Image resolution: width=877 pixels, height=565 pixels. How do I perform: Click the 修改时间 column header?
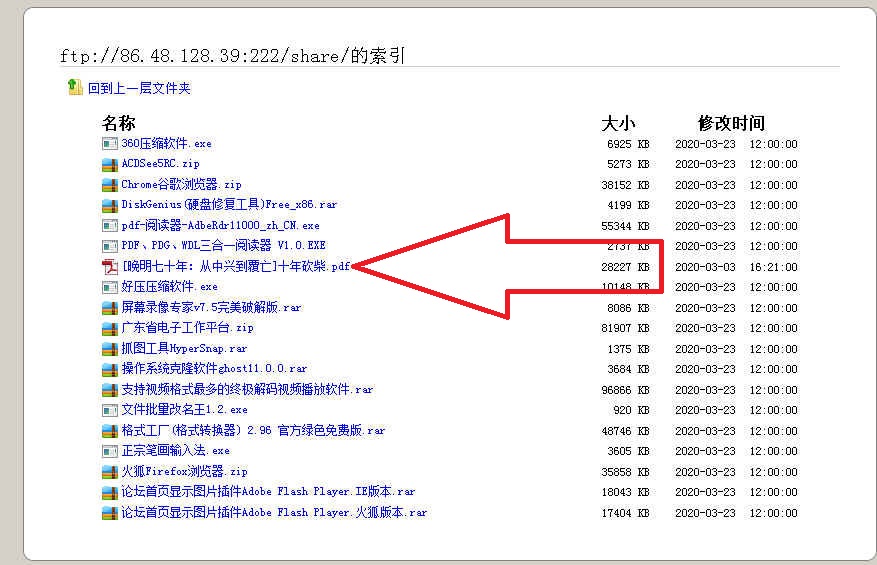(x=731, y=123)
